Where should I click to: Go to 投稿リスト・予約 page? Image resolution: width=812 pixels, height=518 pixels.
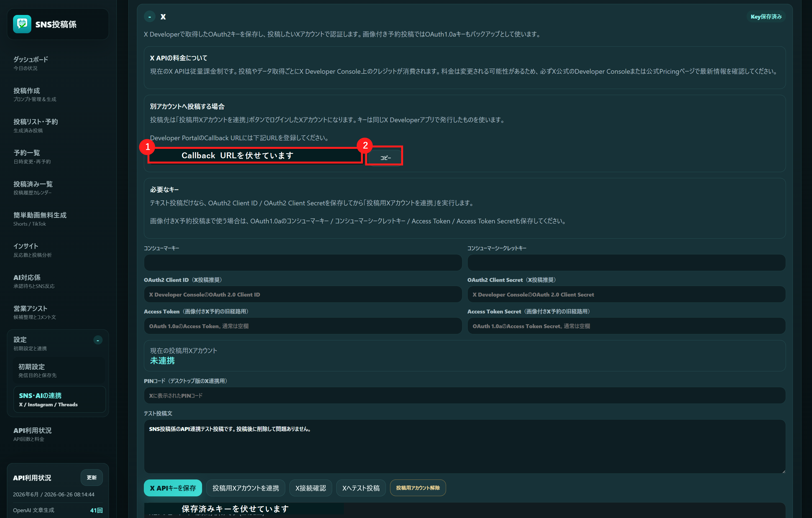coord(58,125)
